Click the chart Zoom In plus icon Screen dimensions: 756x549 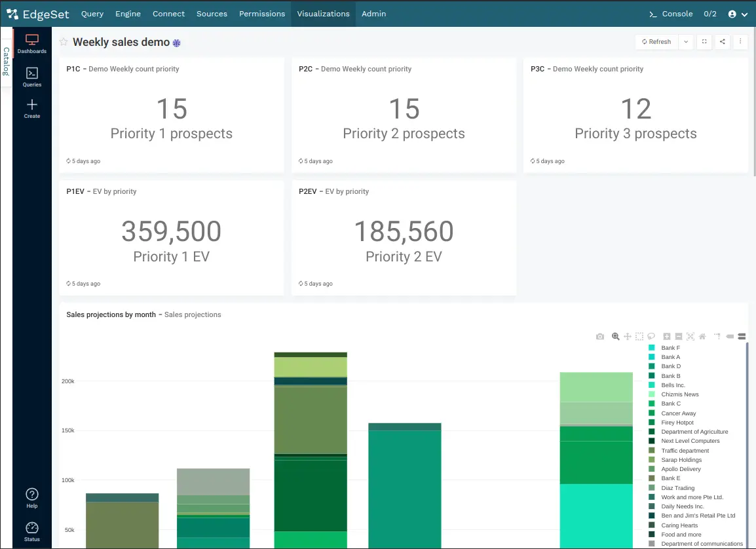click(667, 336)
